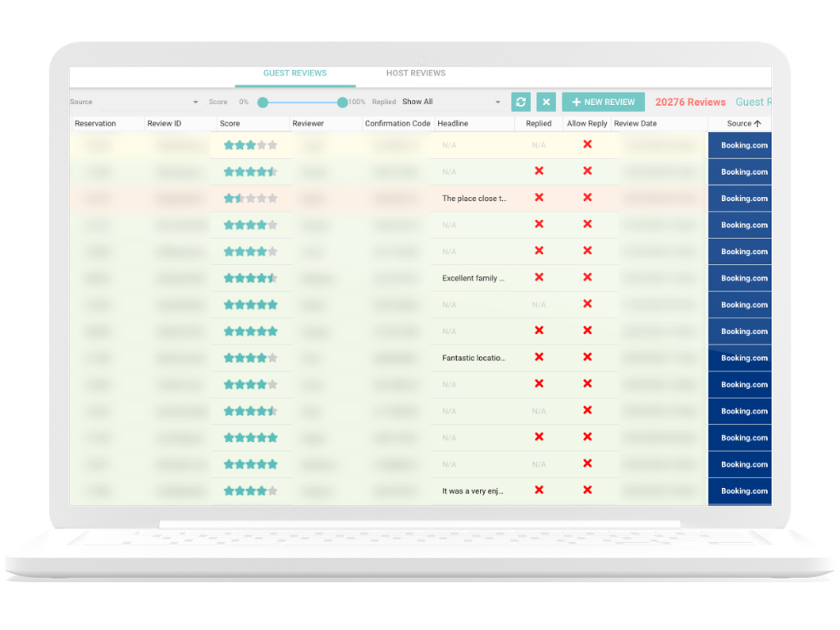Sort by the Review Date column header
Image resolution: width=840 pixels, height=630 pixels.
coord(636,123)
